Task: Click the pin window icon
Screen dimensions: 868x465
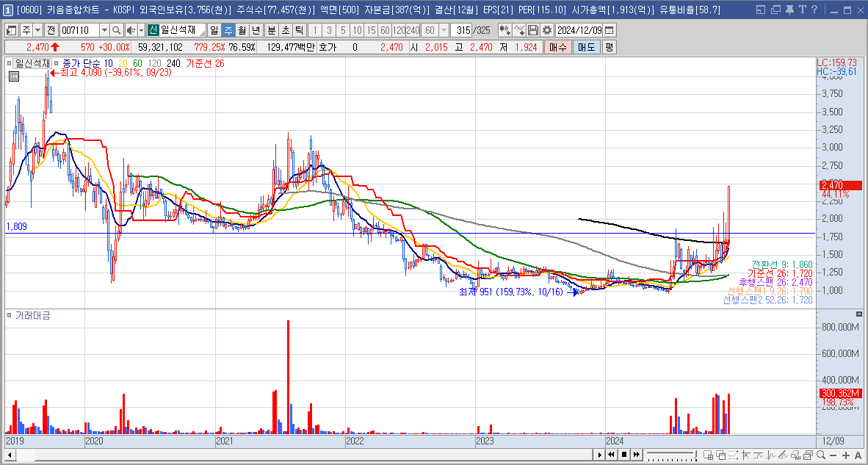Action: [789, 10]
